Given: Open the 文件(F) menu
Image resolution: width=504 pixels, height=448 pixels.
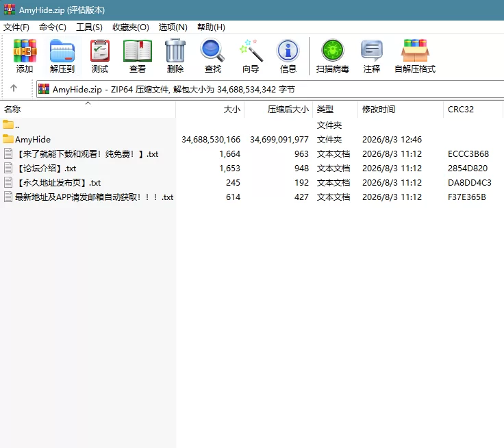Looking at the screenshot, I should click(x=16, y=27).
